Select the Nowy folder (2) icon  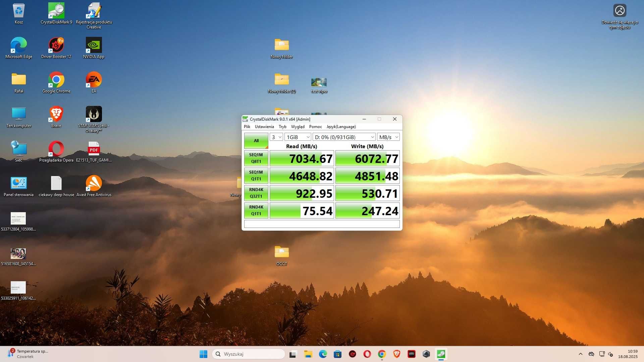(x=282, y=83)
